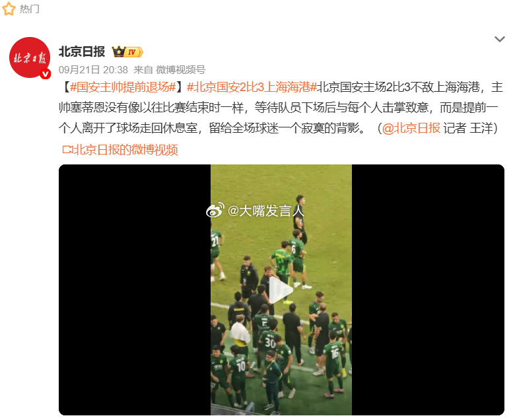Screen dimensions: 513x420
Task: Click the red verified V badge
Action: [x=45, y=74]
